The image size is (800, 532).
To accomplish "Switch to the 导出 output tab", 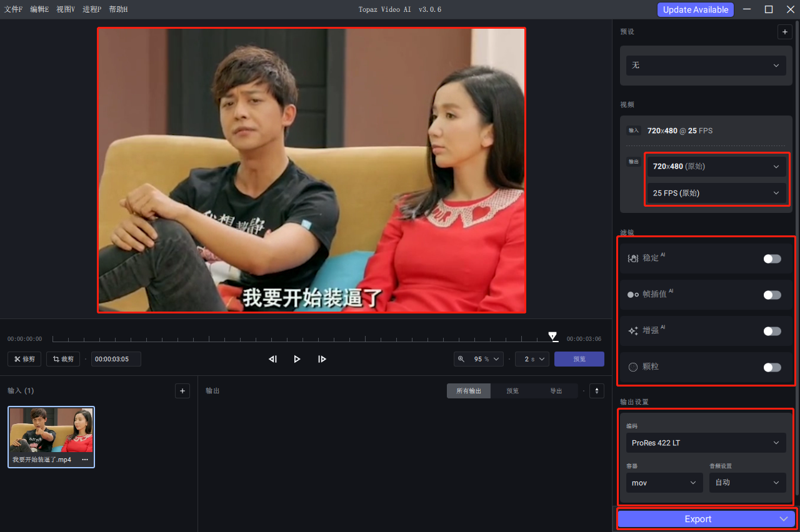I will tap(556, 391).
